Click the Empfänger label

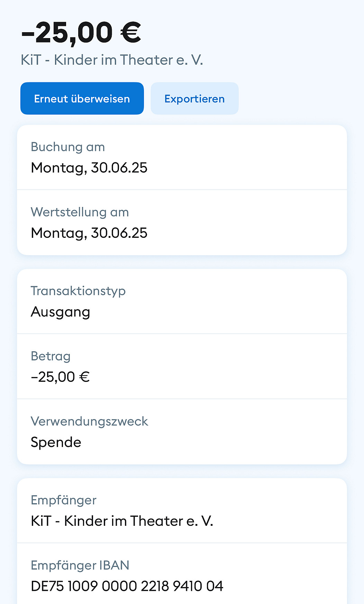coord(64,500)
